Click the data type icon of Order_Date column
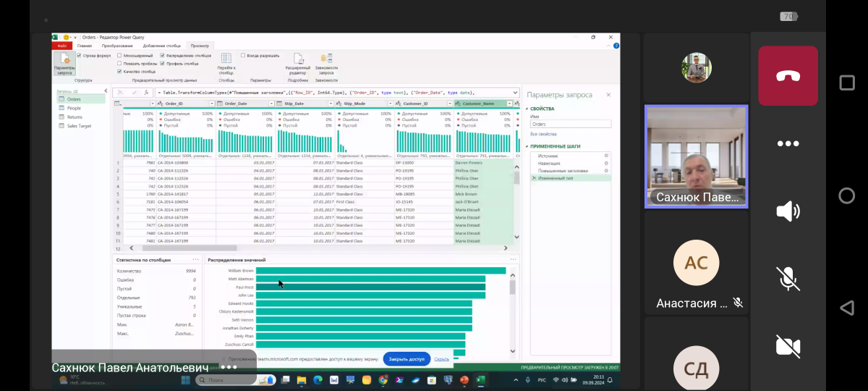This screenshot has width=868, height=391. point(220,104)
